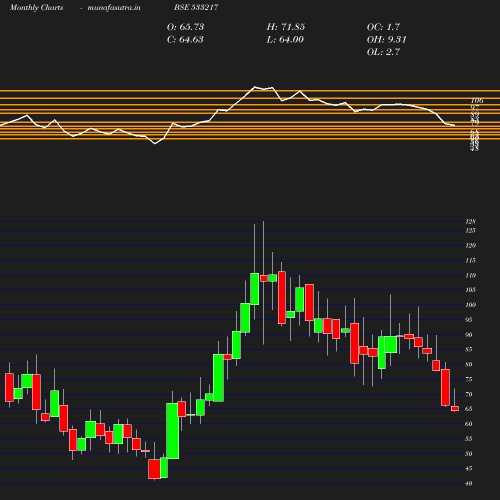Click the tall green candle rising from 50 to 67
Image resolution: width=500 pixels, height=500 pixels.
coord(172,431)
